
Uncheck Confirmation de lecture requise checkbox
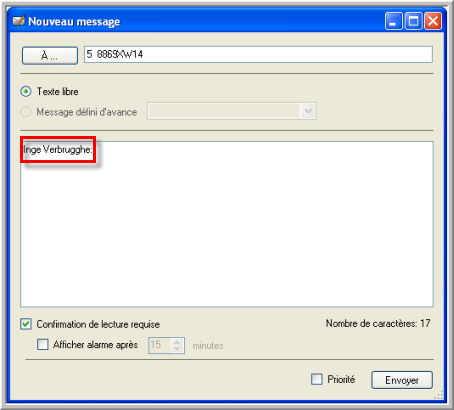pyautogui.click(x=26, y=324)
